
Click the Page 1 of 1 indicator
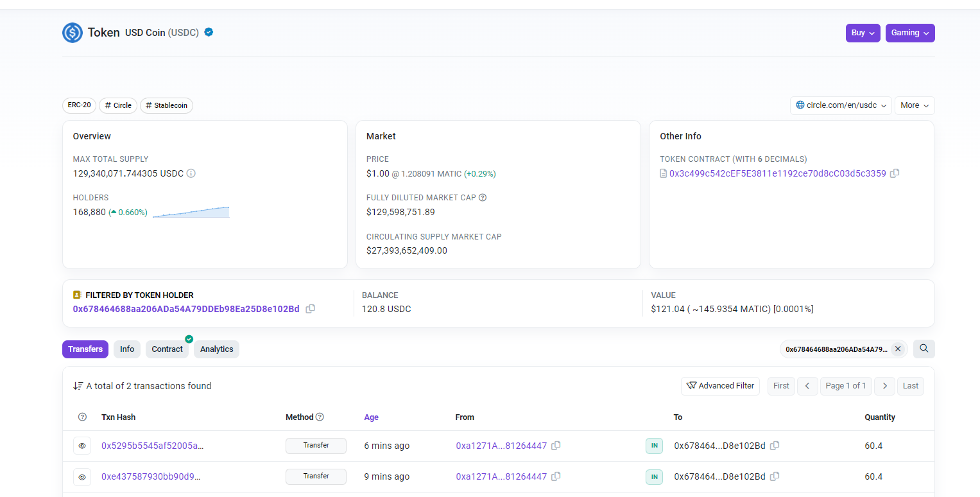click(846, 386)
